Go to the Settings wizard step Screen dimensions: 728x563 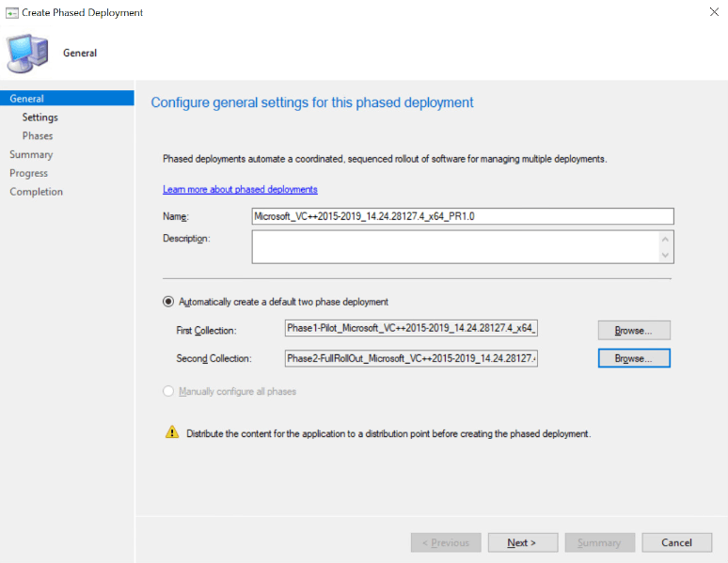[x=40, y=117]
